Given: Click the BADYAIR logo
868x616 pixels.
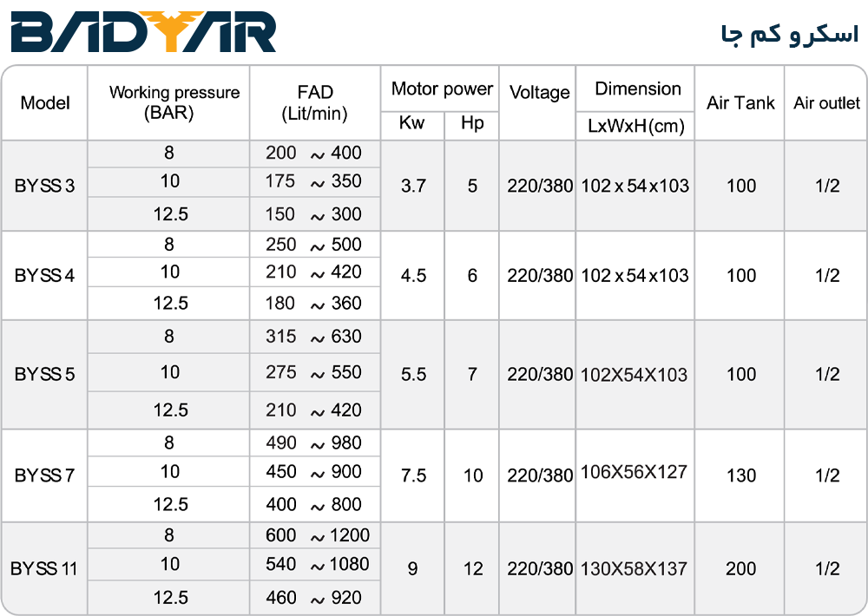Looking at the screenshot, I should (x=144, y=30).
